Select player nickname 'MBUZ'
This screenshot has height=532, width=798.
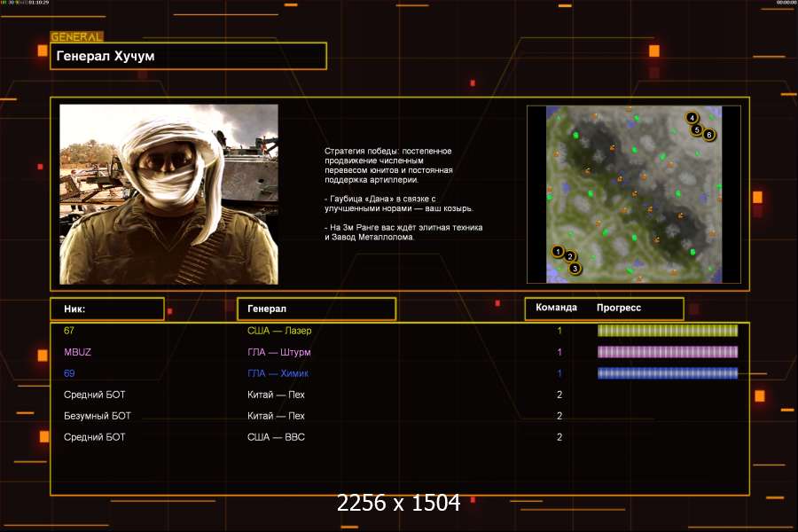[78, 352]
